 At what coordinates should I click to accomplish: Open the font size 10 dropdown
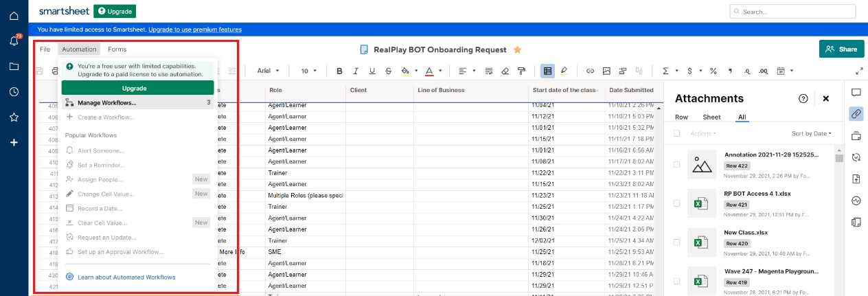click(308, 71)
